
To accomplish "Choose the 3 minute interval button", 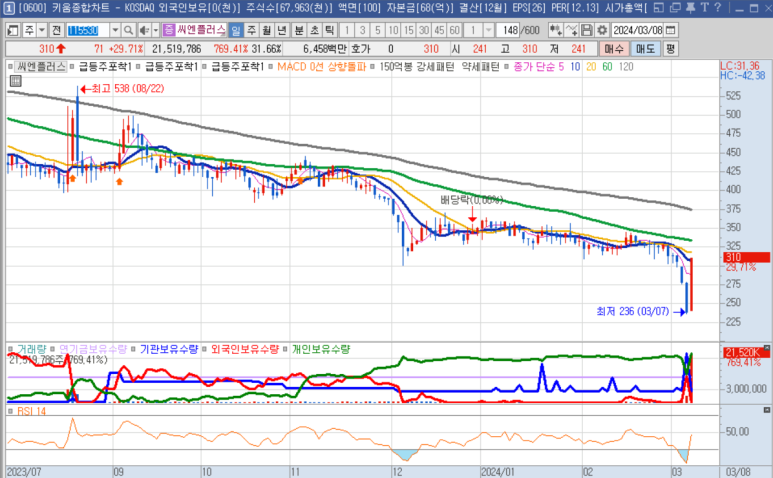I will [x=362, y=30].
